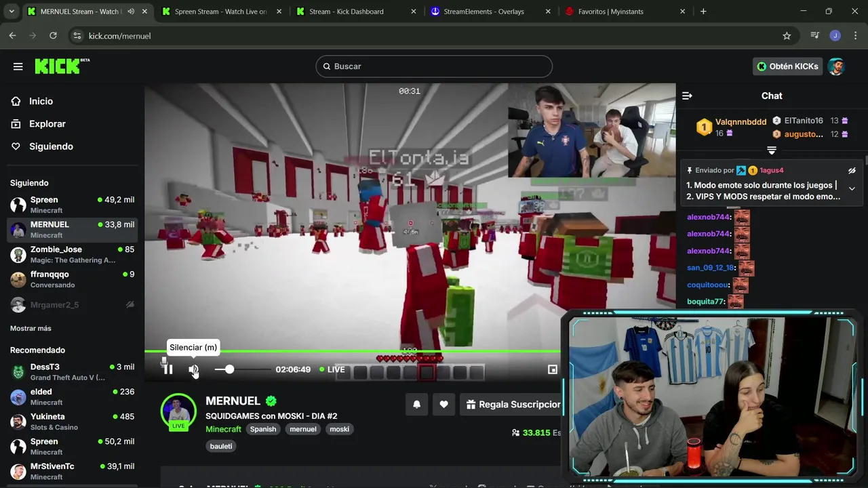Open Yukineta recommended channel
Screen dimensions: 868x488
pyautogui.click(x=73, y=422)
